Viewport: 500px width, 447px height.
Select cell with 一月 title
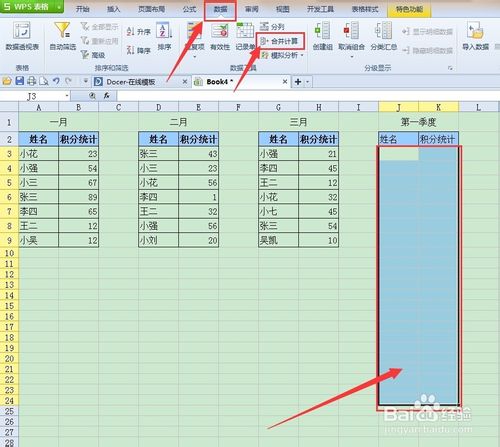(x=59, y=122)
